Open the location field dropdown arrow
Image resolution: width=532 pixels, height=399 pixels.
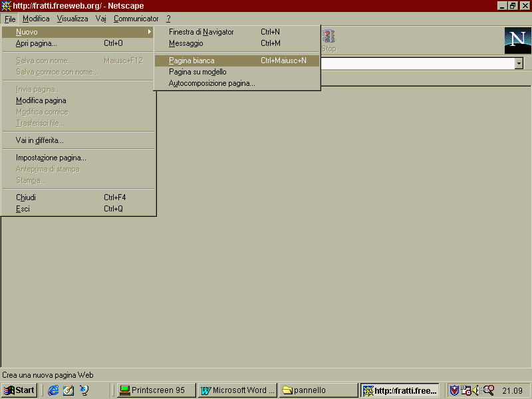click(x=519, y=63)
